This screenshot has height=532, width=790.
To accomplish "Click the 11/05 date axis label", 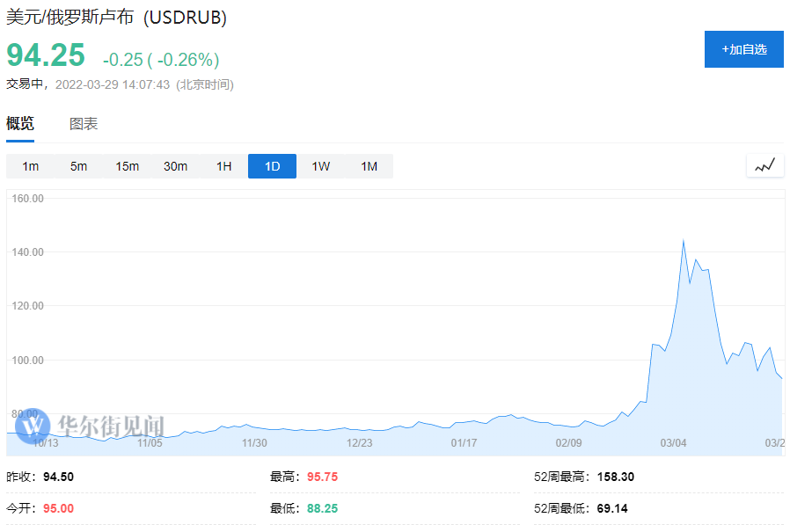I will pyautogui.click(x=150, y=443).
